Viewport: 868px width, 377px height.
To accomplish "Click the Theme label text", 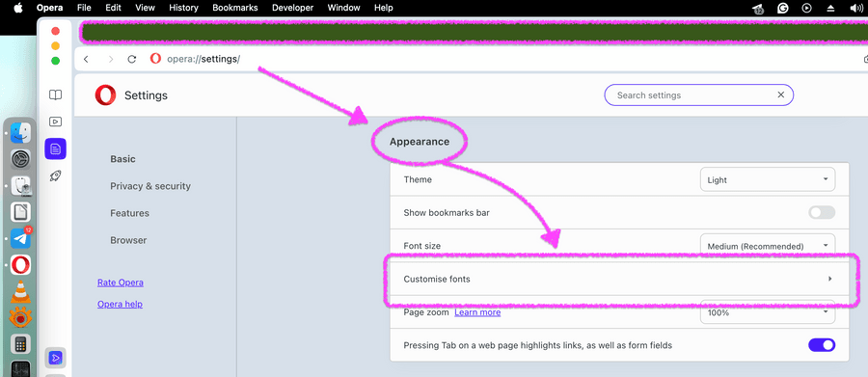I will coord(418,179).
